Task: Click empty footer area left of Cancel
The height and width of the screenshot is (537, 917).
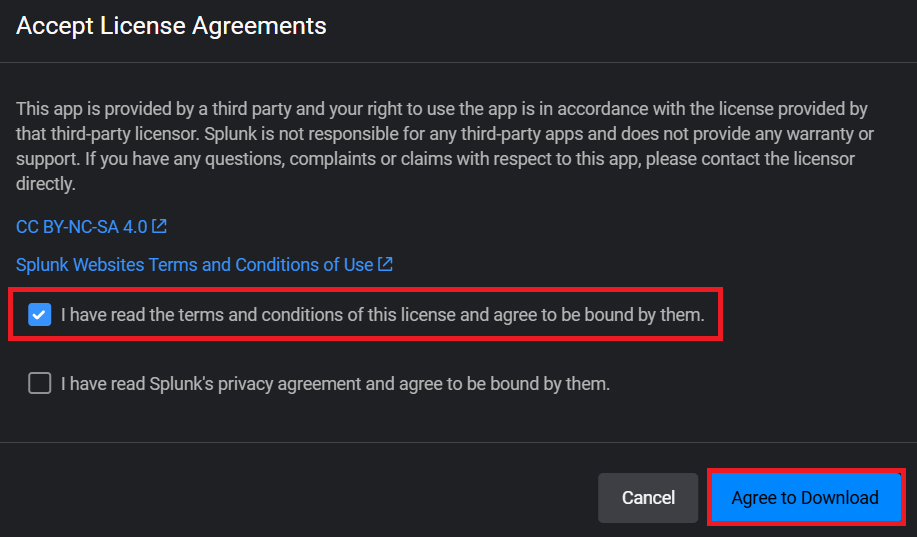Action: pyautogui.click(x=300, y=497)
